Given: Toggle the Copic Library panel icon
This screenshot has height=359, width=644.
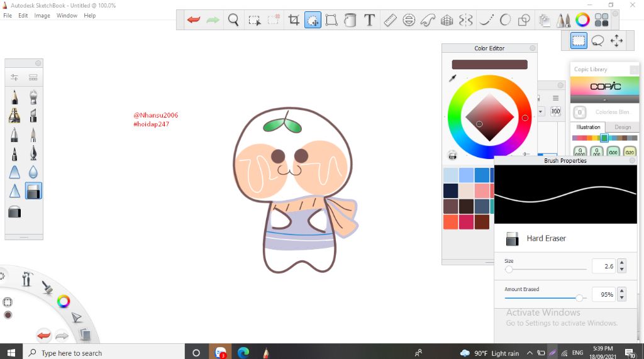Looking at the screenshot, I should click(602, 19).
